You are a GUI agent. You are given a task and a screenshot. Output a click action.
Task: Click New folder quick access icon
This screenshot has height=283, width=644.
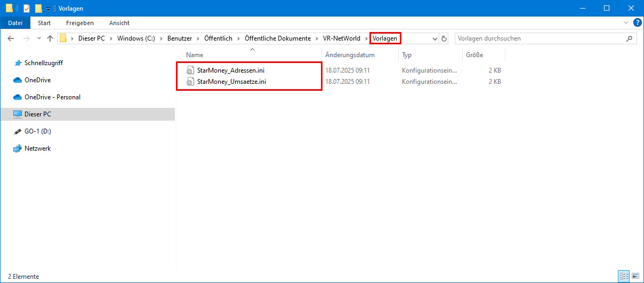38,8
